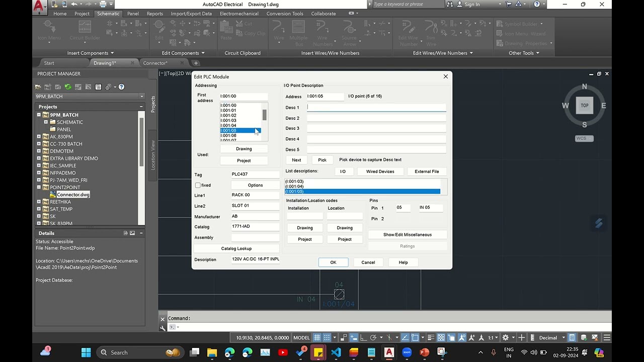Open the annotation scale 1:1 dropdown

[493, 338]
